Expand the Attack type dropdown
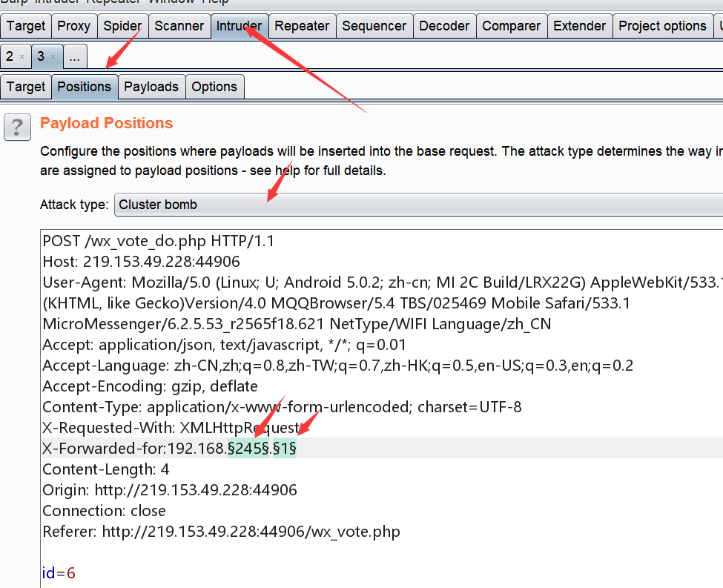Viewport: 723px width, 588px height. coord(419,205)
